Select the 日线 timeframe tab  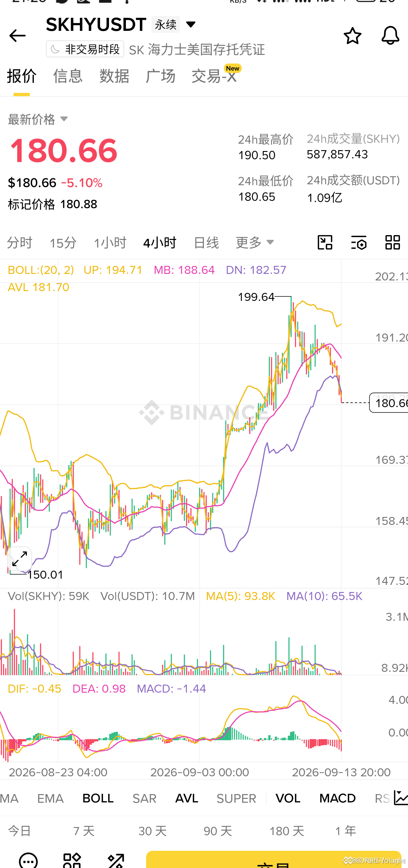point(206,242)
